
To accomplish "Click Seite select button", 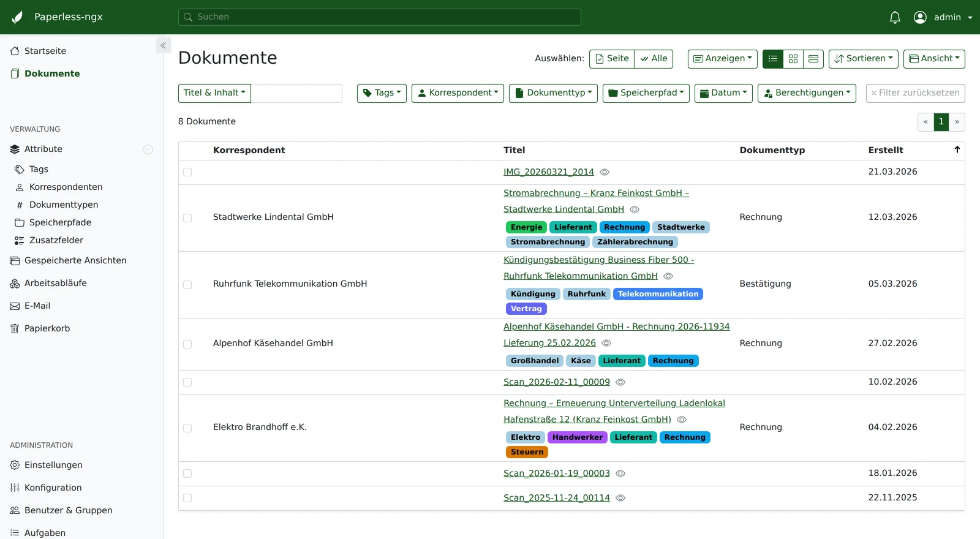I will click(612, 59).
